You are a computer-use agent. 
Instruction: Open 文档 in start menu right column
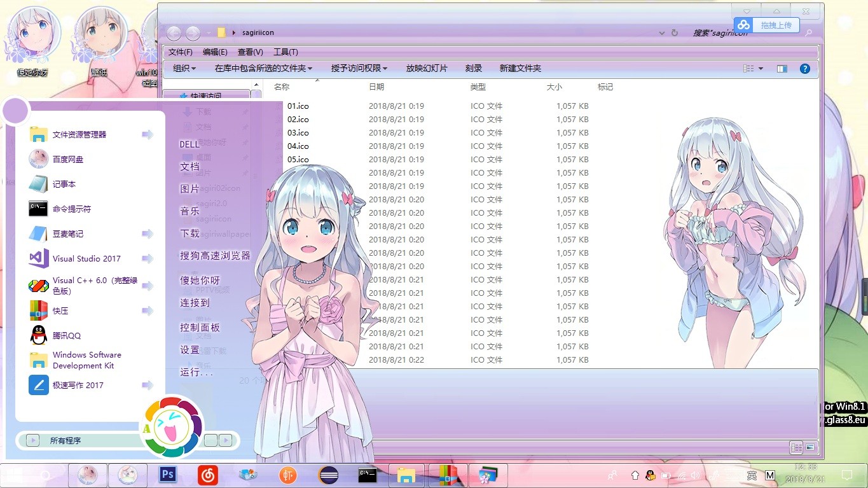pyautogui.click(x=189, y=167)
